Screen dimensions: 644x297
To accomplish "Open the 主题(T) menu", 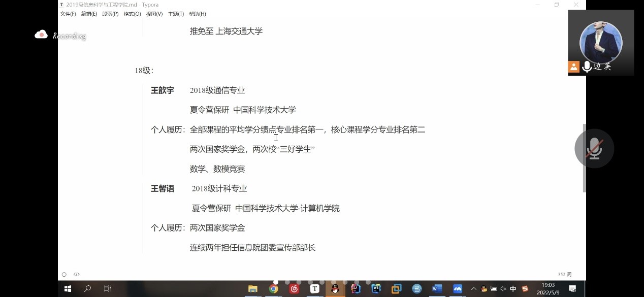I will (176, 14).
